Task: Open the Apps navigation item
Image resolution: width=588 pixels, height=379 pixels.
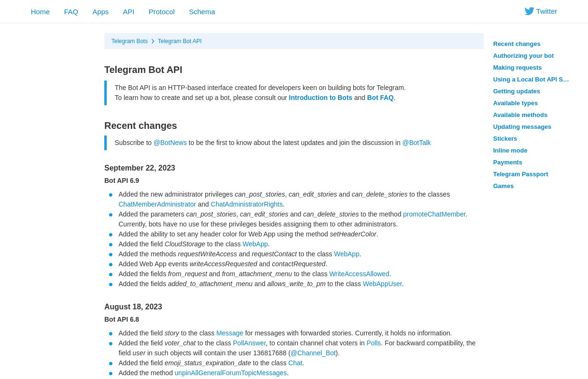Action: click(x=101, y=11)
